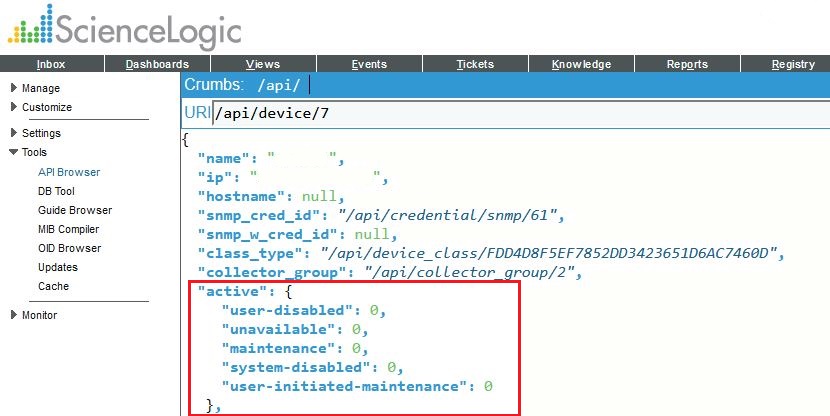Open the Reports tab

(687, 64)
